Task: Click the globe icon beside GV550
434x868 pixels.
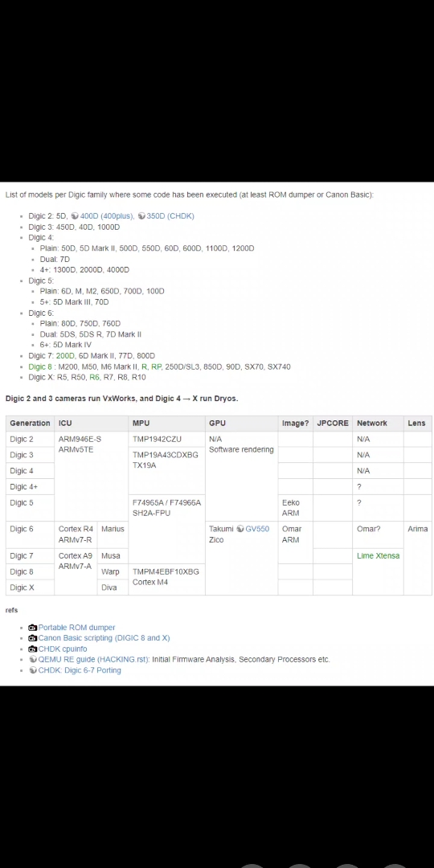Action: coord(240,529)
